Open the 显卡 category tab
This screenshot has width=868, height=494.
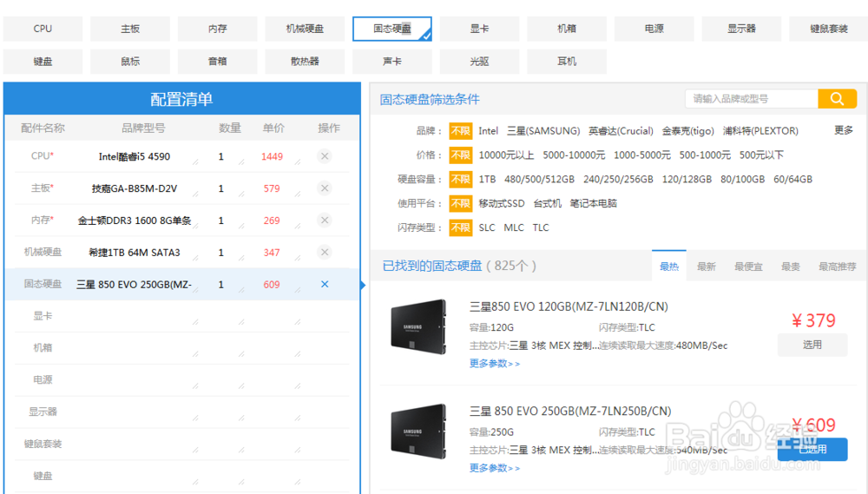(x=479, y=29)
